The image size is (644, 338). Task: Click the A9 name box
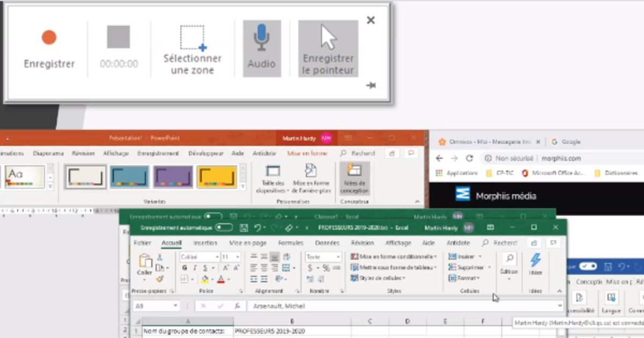(x=156, y=306)
